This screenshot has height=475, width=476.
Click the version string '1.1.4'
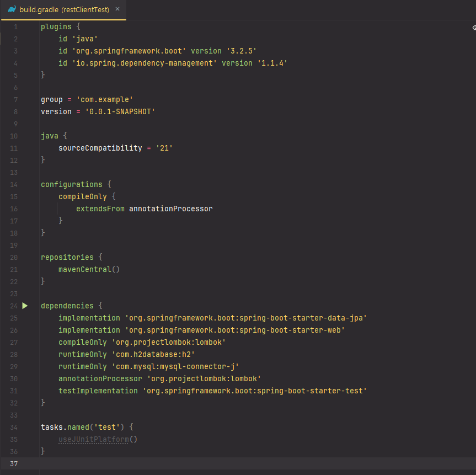272,63
